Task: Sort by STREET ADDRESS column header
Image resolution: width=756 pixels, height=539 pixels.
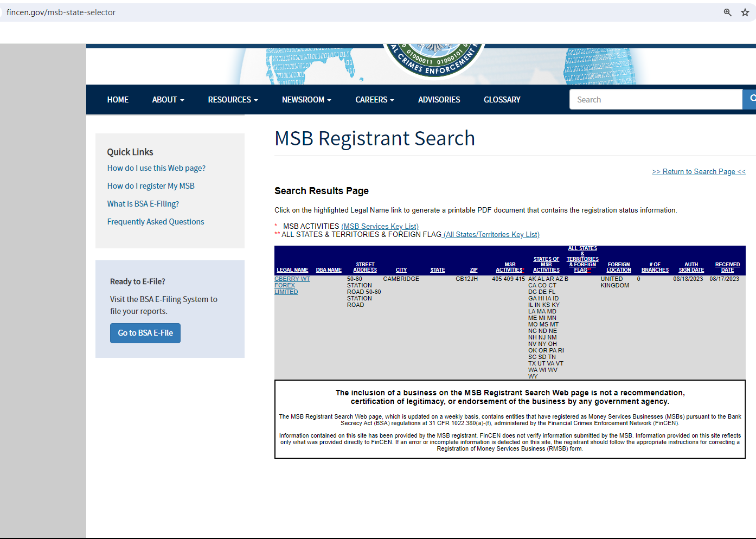Action: [x=365, y=267]
